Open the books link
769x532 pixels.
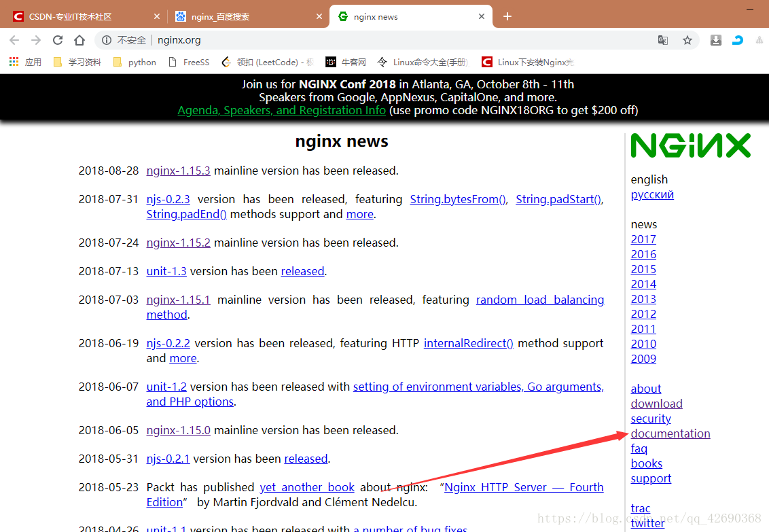click(647, 463)
